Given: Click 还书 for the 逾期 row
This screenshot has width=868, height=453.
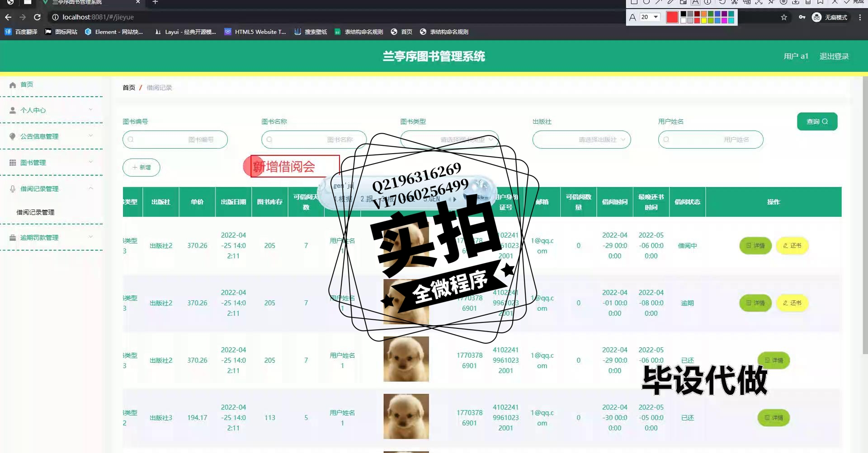Looking at the screenshot, I should coord(792,303).
